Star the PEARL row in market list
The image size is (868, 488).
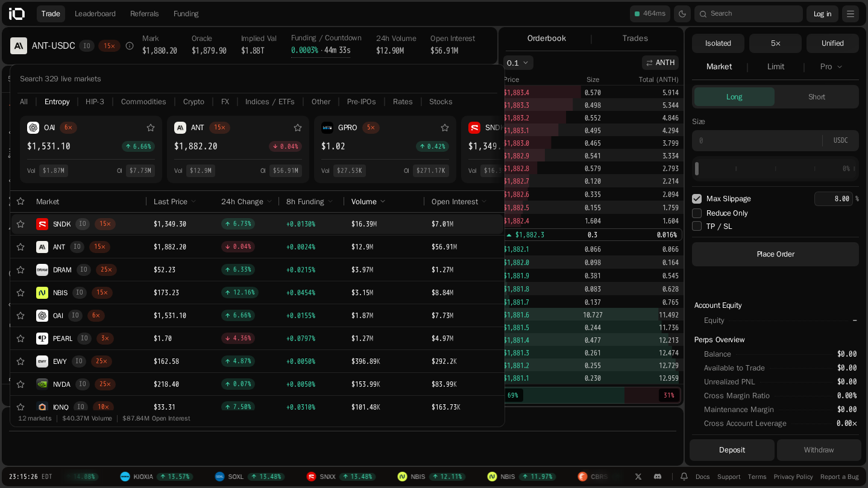pos(20,339)
